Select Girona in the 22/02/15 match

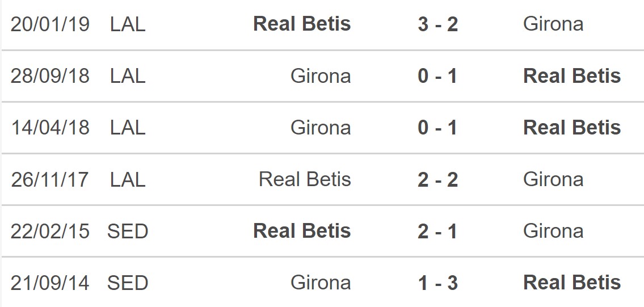point(553,231)
